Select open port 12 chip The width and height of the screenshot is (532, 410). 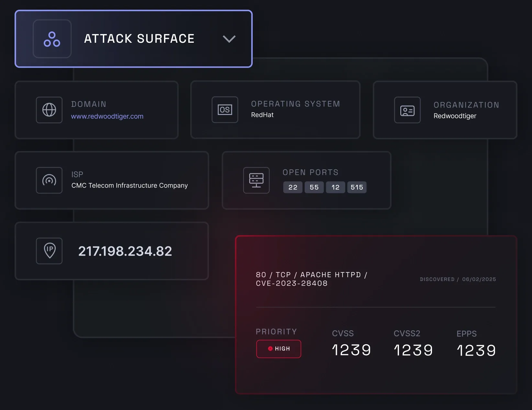(x=336, y=187)
